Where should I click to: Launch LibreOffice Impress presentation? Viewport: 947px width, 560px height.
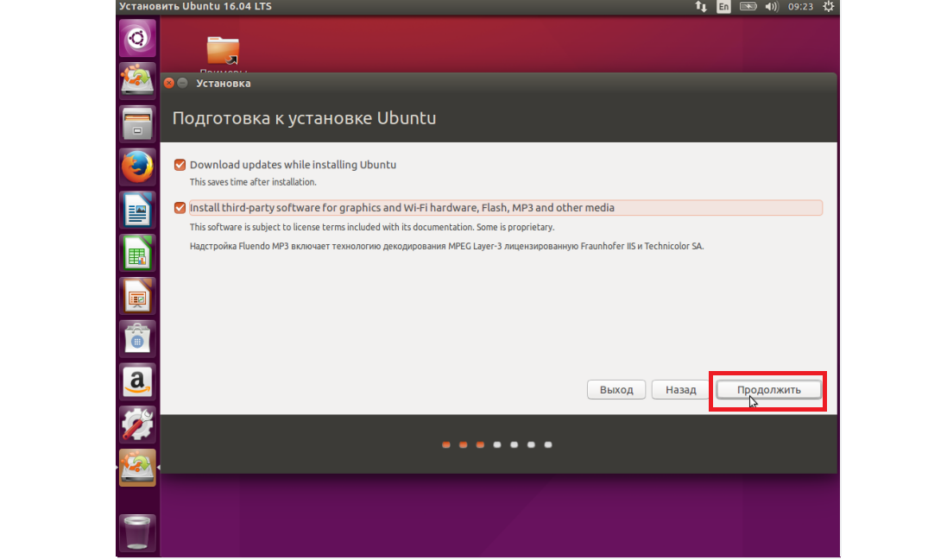click(137, 296)
